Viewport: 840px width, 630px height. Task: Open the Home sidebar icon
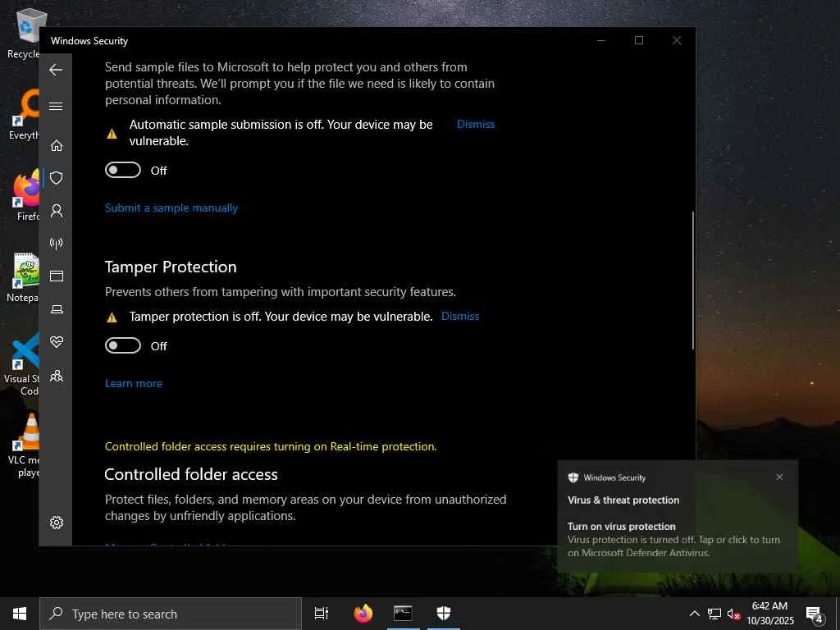(x=57, y=145)
